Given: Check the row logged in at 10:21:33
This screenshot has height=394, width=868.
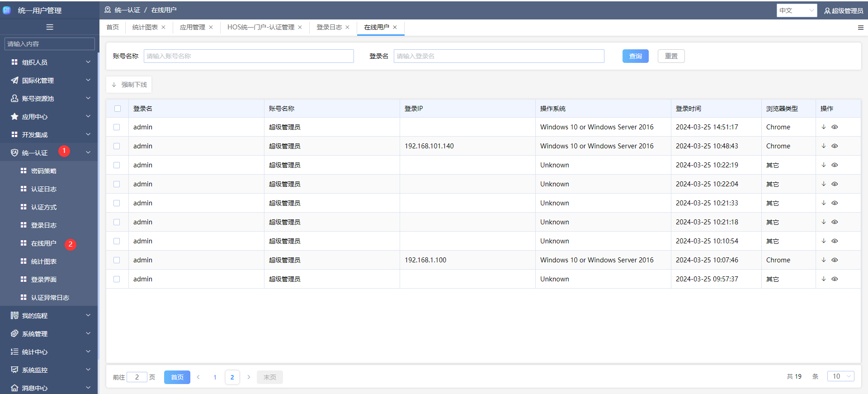Looking at the screenshot, I should 117,203.
